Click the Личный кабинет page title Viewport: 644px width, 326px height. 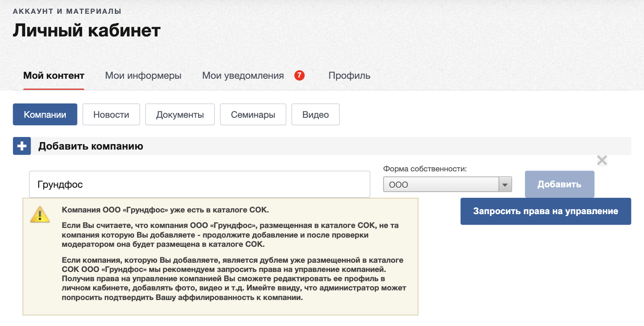[87, 31]
